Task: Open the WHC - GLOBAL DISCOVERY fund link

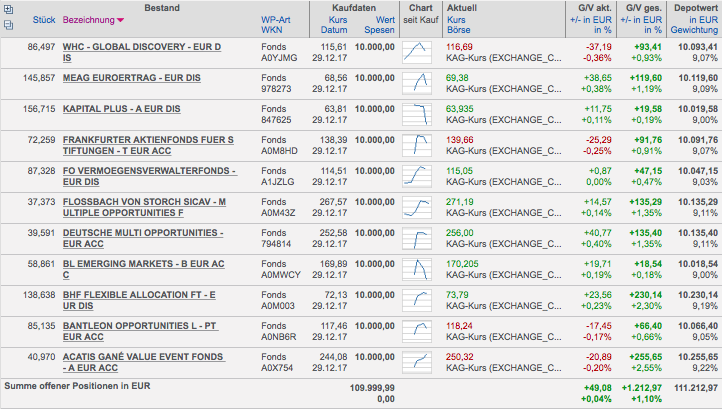Action: tap(142, 53)
